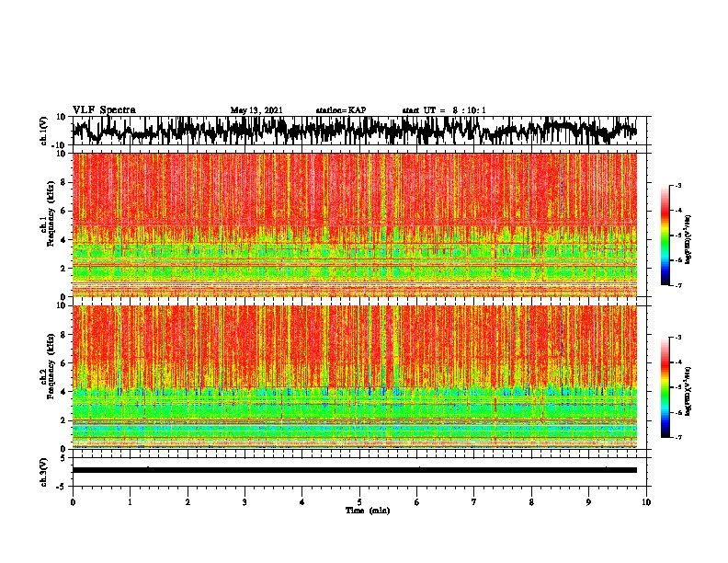
Task: Click the '9' tick on the time axis
Action: [x=588, y=502]
